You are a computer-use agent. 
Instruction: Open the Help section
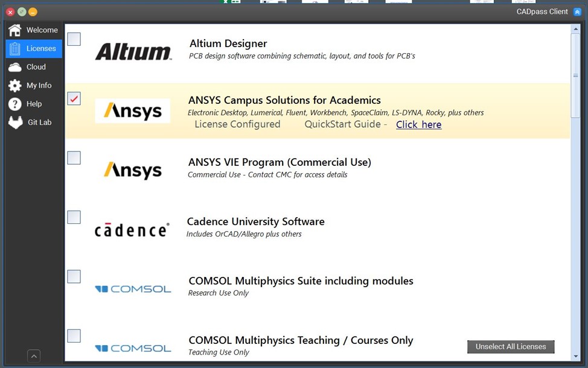point(34,104)
